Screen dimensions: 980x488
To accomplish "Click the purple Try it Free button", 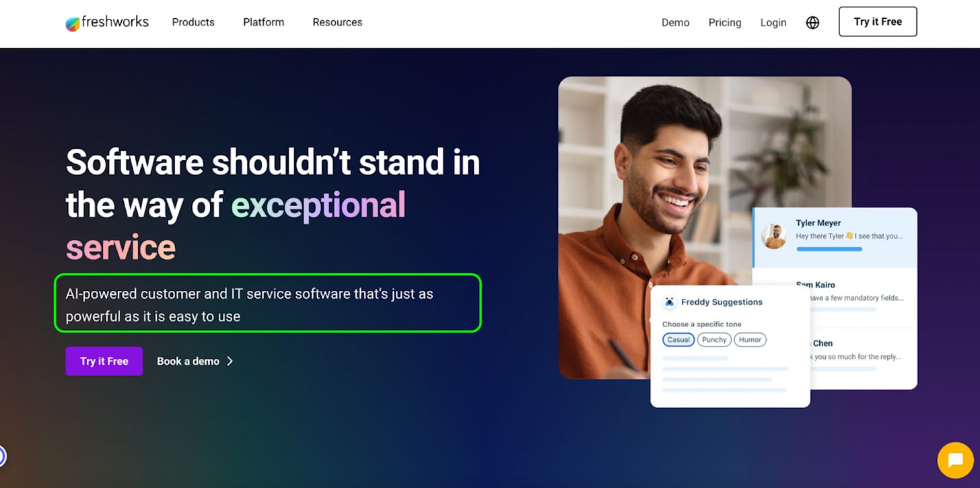I will pyautogui.click(x=104, y=361).
